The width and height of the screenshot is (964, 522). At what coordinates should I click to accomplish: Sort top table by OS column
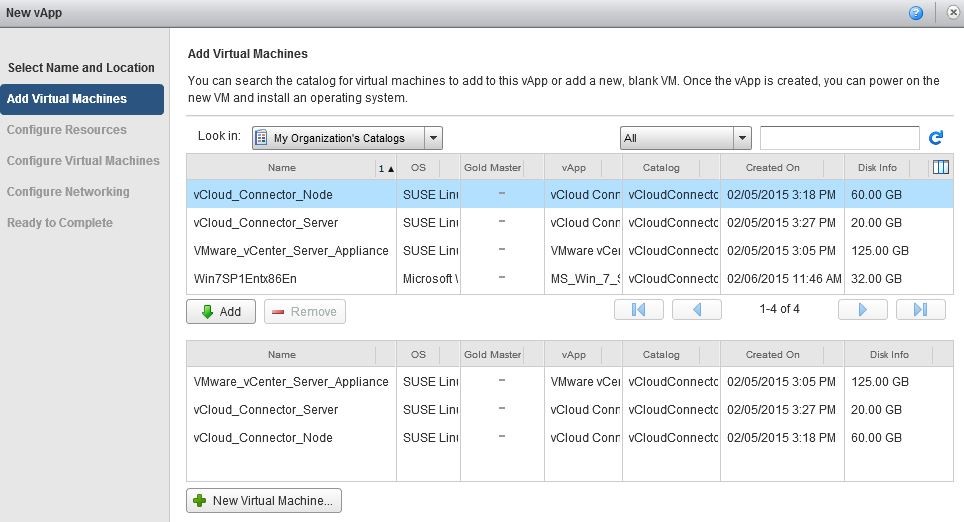click(418, 167)
